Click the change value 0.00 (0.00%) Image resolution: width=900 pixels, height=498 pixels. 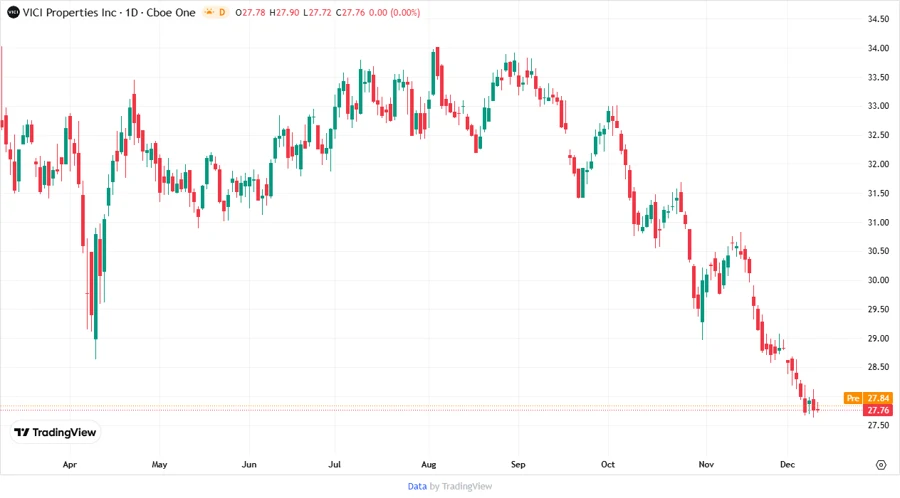(394, 12)
